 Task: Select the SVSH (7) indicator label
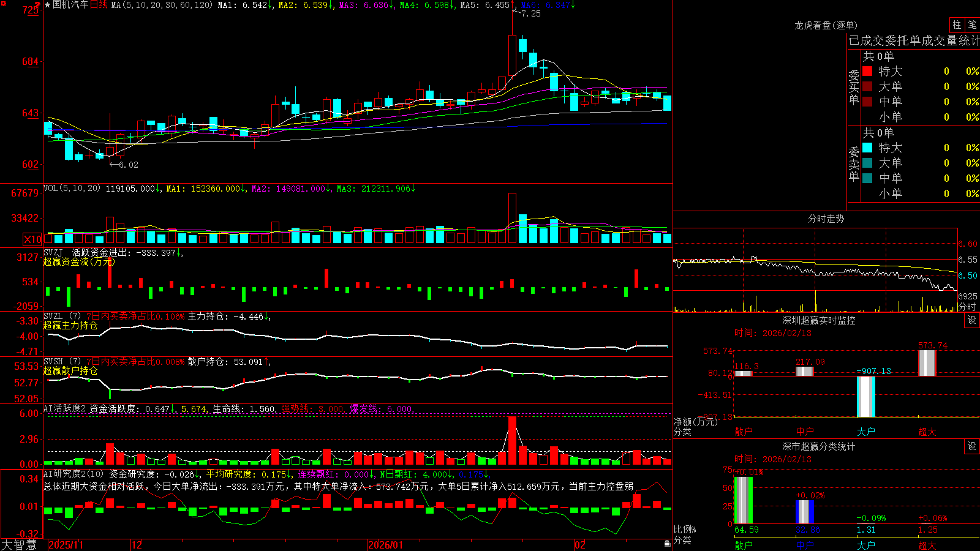pos(62,362)
